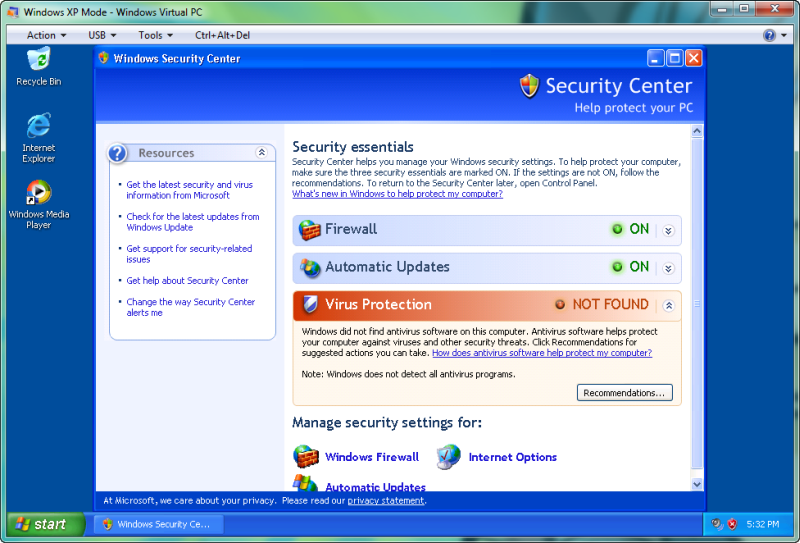The image size is (800, 543).
Task: Click the Automatic Updates ON status indicator
Action: pos(631,267)
